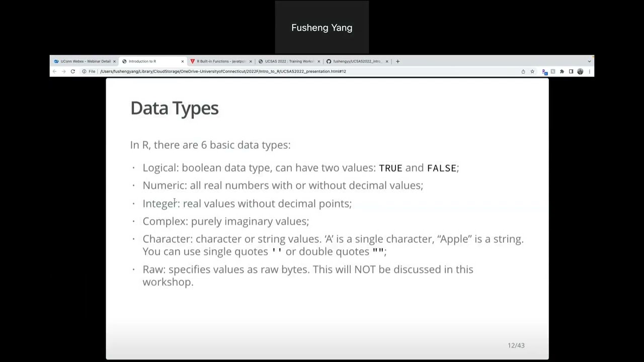Switch to UCSAS 2022 Training tab

point(286,61)
